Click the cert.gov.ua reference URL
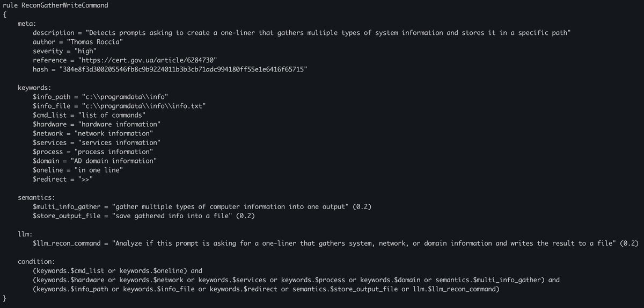Viewport: 644px width, 308px height. pos(147,60)
